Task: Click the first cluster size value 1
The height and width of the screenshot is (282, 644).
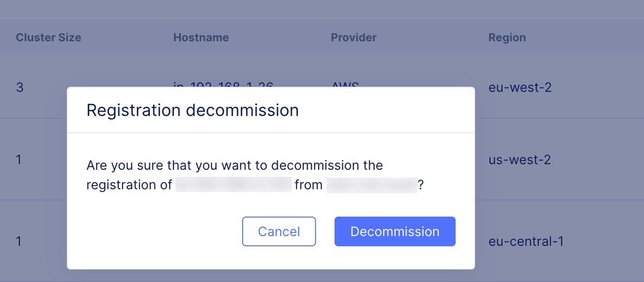Action: (19, 160)
